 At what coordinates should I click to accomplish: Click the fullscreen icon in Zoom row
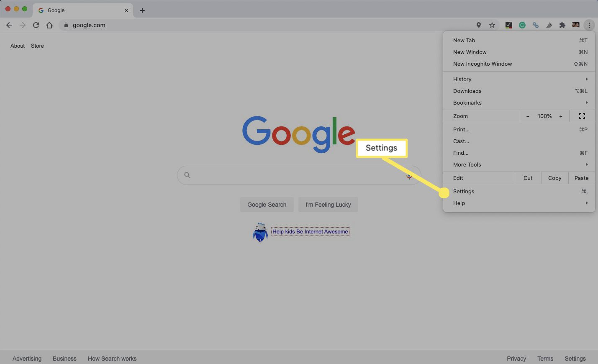click(582, 116)
